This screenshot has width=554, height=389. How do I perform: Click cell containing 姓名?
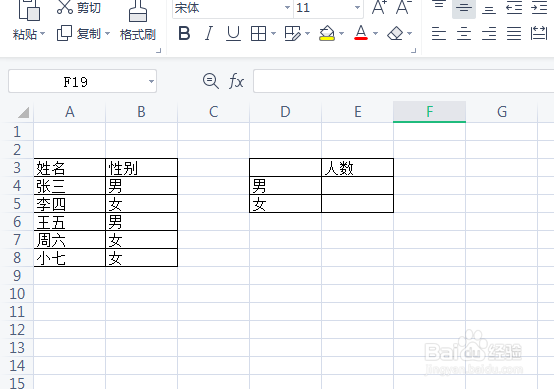coord(70,167)
